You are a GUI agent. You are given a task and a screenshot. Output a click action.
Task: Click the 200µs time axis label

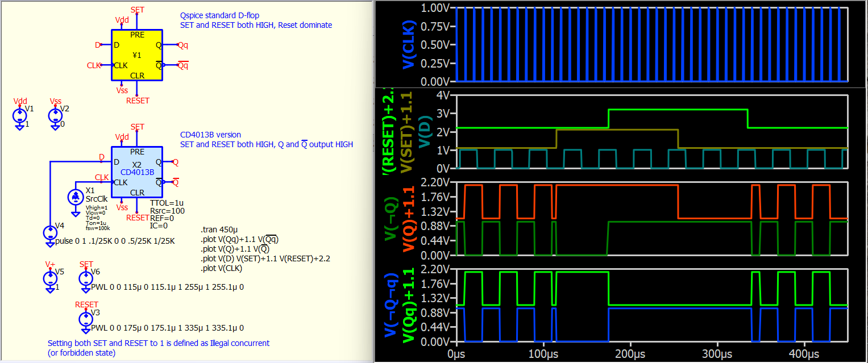630,354
